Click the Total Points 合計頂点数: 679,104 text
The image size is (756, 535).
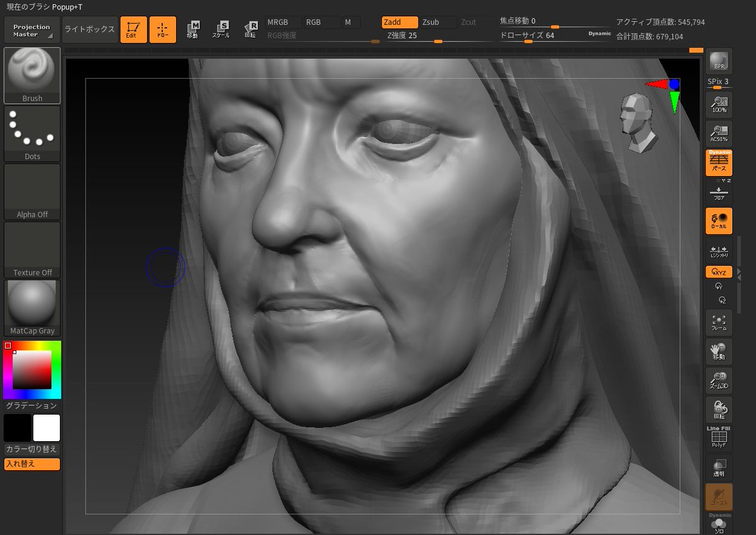coord(650,37)
